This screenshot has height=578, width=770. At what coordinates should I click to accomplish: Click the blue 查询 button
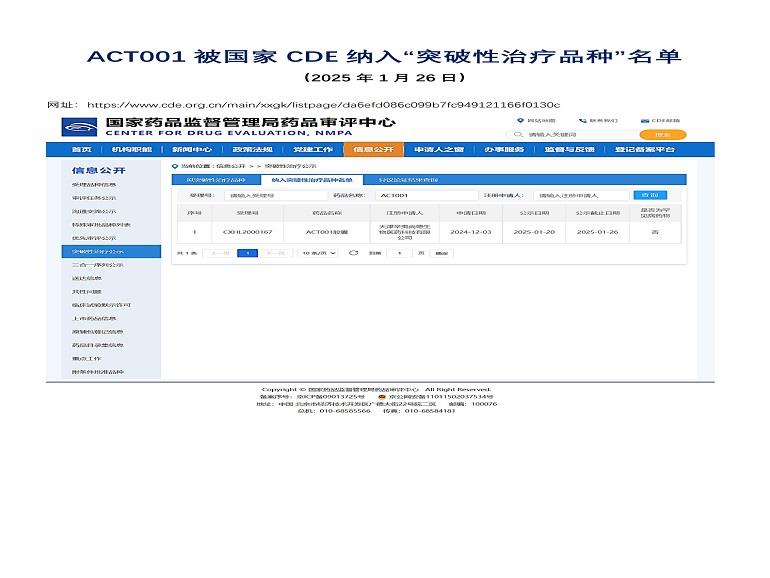(650, 195)
